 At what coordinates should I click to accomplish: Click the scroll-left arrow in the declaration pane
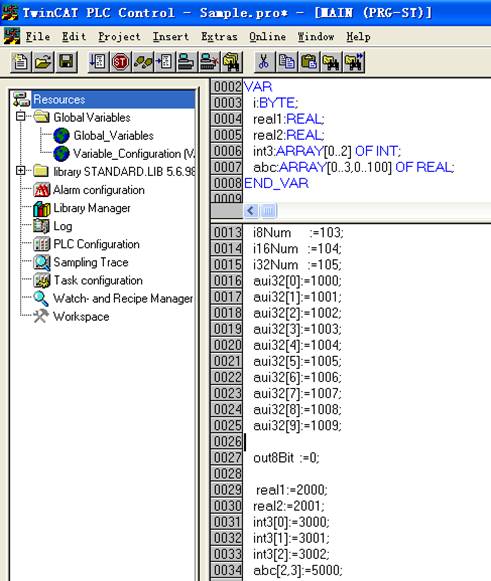pos(251,211)
